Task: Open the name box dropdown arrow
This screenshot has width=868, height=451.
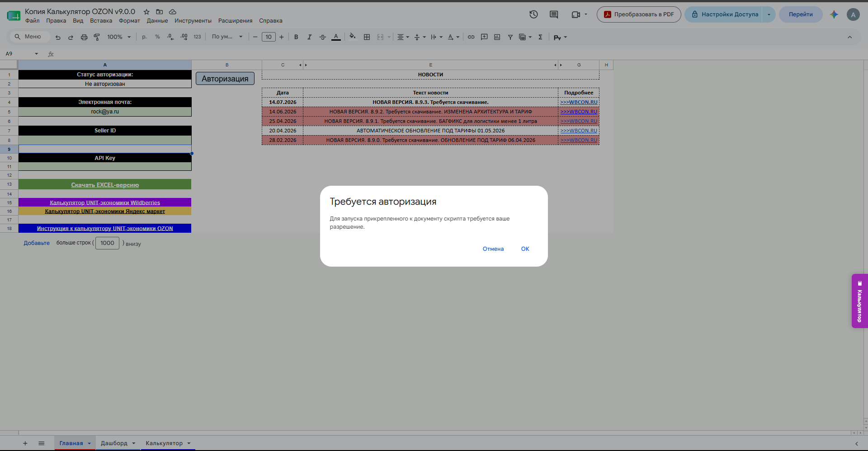Action: tap(37, 54)
